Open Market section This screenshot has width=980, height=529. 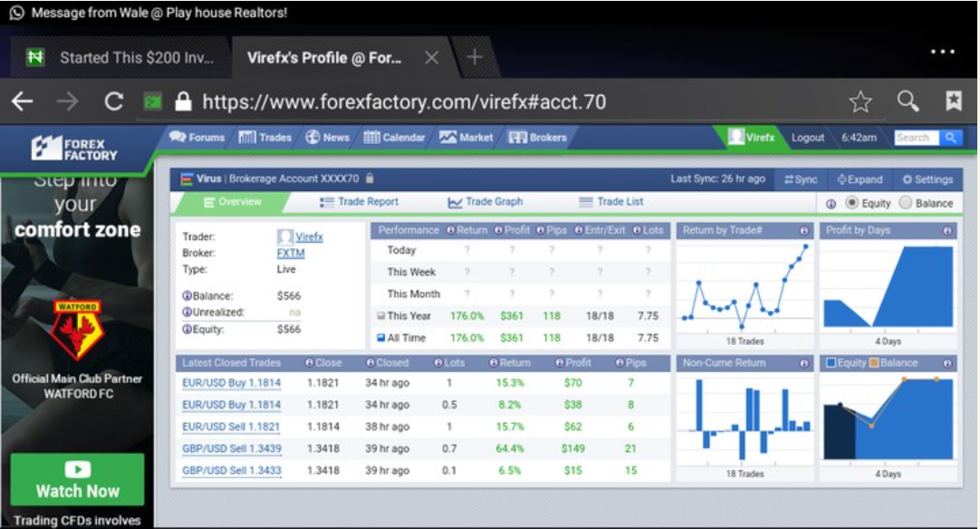point(466,138)
